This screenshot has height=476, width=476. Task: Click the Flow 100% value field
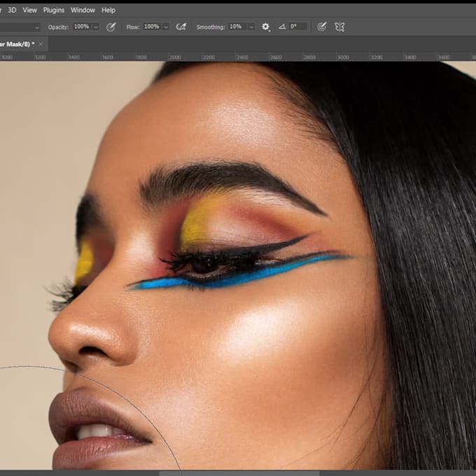pyautogui.click(x=152, y=27)
